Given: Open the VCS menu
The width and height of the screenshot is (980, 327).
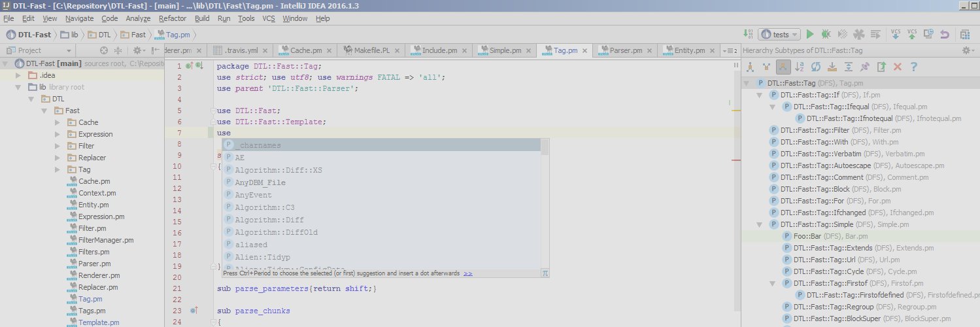Looking at the screenshot, I should click(x=269, y=18).
